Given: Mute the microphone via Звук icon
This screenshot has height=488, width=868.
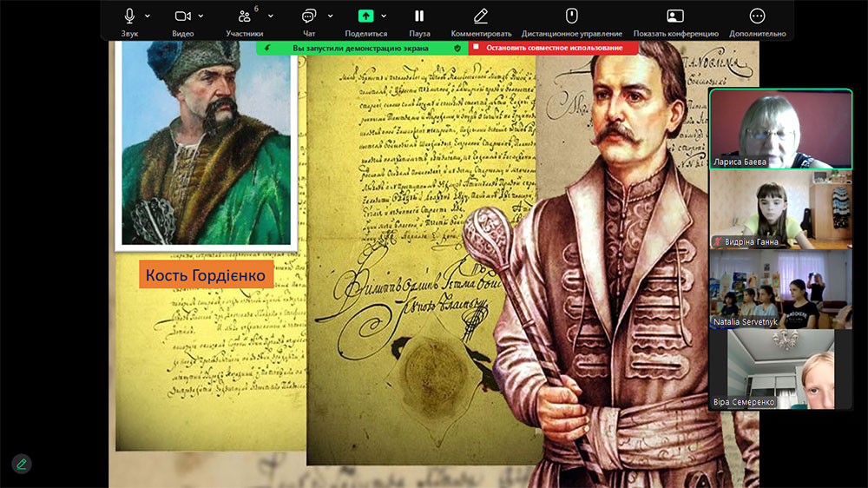Looking at the screenshot, I should [x=129, y=16].
